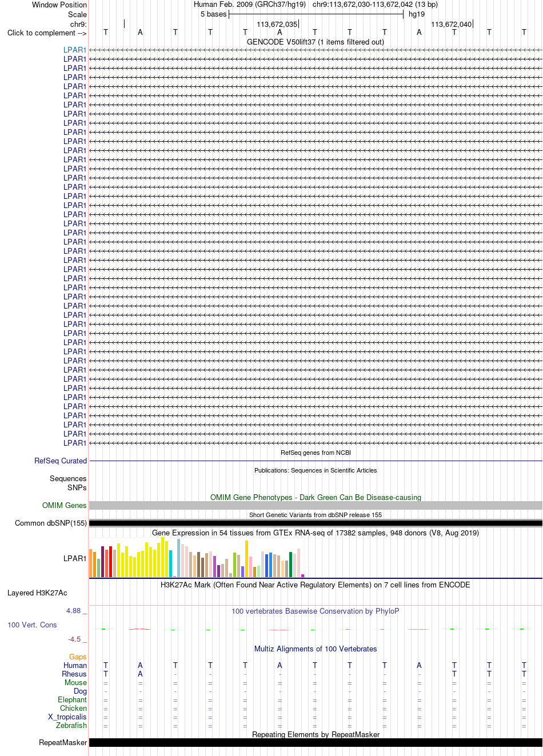Screen dimensions: 543x756
Task: Click the 'X_tropicalis' alignment row label
Action: coord(67,717)
